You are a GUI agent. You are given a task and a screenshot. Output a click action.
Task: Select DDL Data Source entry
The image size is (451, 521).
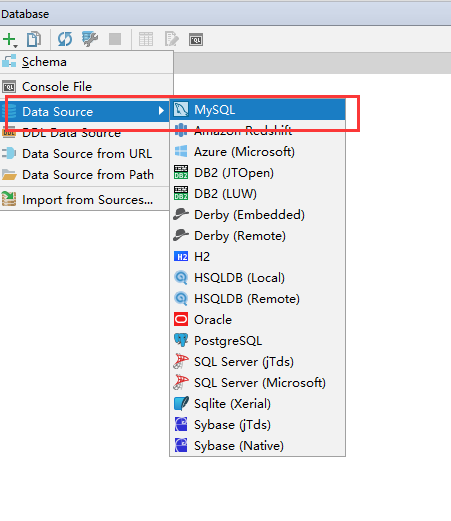click(85, 133)
